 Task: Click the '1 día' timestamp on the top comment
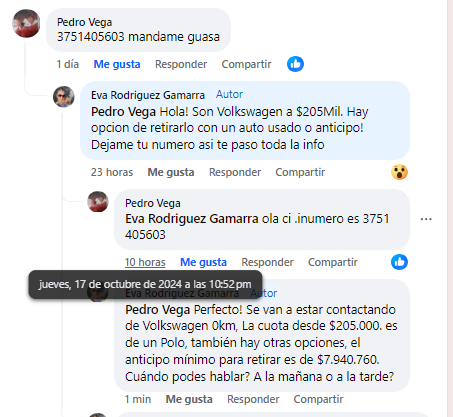pyautogui.click(x=68, y=64)
